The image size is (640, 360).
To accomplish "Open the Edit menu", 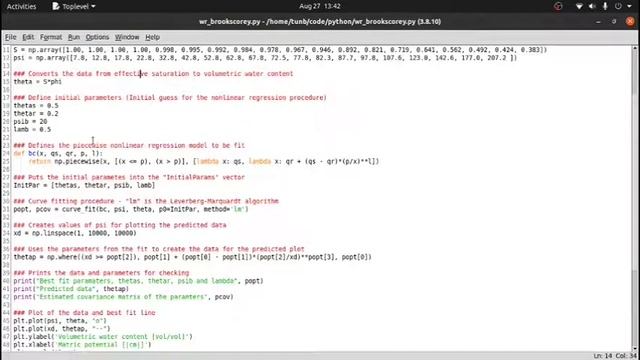I will pyautogui.click(x=28, y=37).
